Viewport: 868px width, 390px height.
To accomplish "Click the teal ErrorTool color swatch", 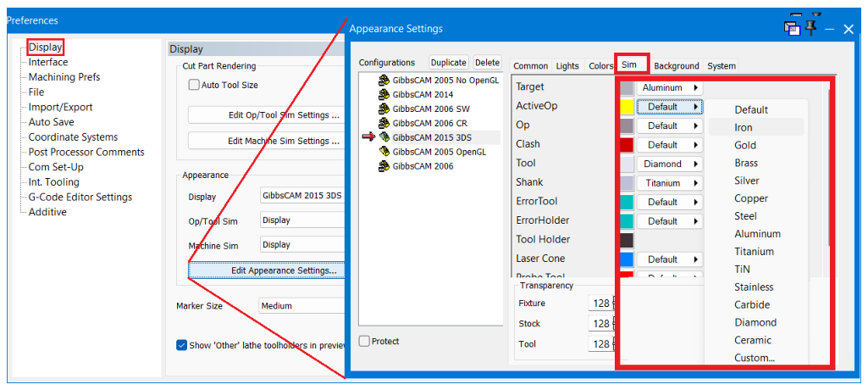I will [x=627, y=202].
